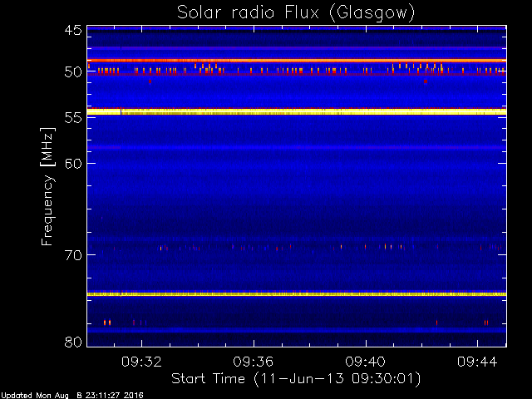This screenshot has height=399, width=532.
Task: Click the thin yellow band near 74 MHz
Action: coord(297,294)
